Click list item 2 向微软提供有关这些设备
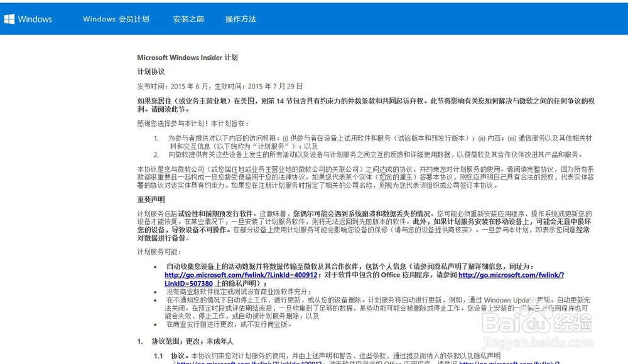The image size is (628, 364). click(376, 154)
